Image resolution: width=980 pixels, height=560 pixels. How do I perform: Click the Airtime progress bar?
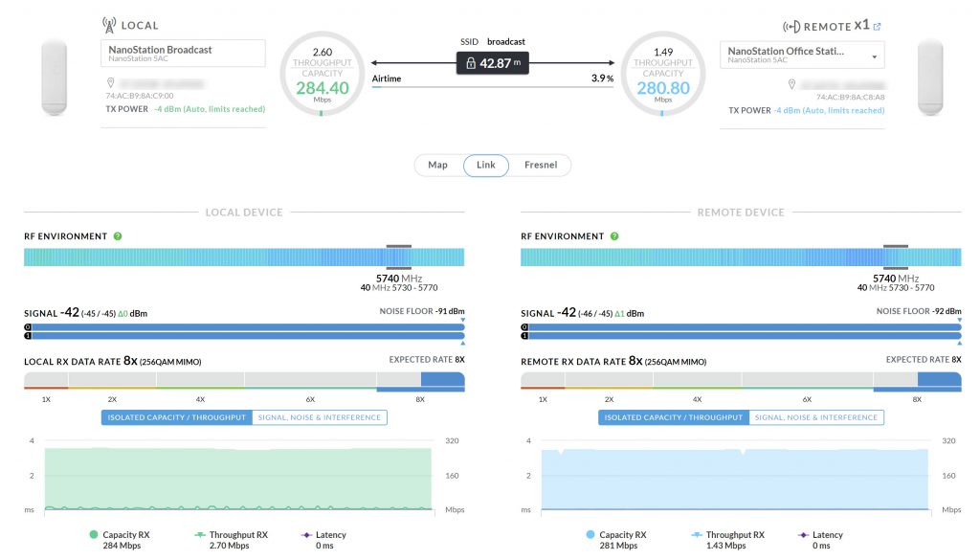click(x=493, y=87)
